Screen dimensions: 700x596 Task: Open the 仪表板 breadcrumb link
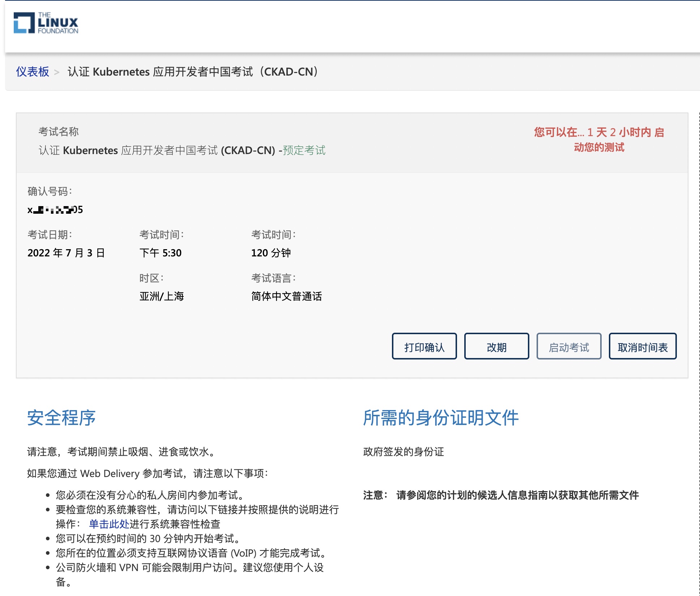[x=33, y=72]
